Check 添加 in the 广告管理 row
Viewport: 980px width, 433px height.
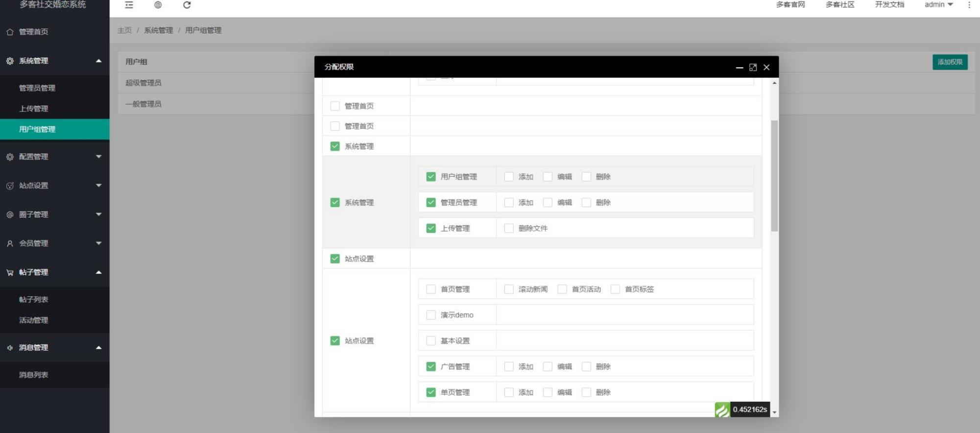point(509,366)
